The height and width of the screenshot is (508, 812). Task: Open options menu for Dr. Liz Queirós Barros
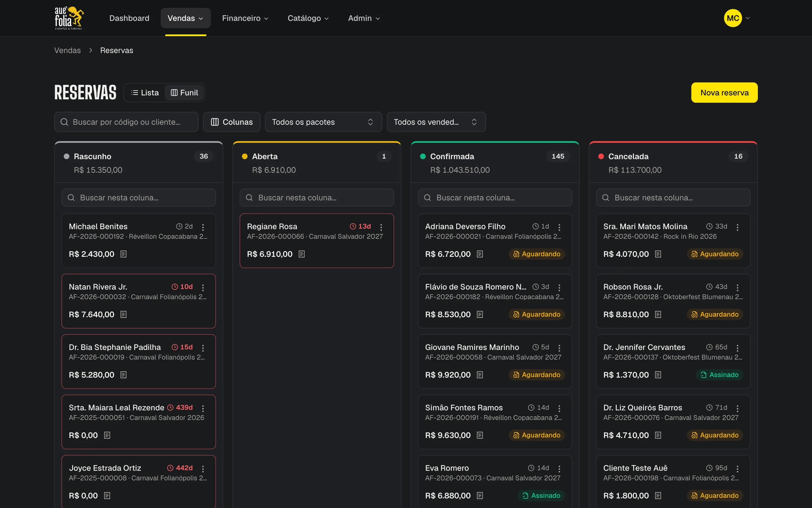pyautogui.click(x=738, y=408)
